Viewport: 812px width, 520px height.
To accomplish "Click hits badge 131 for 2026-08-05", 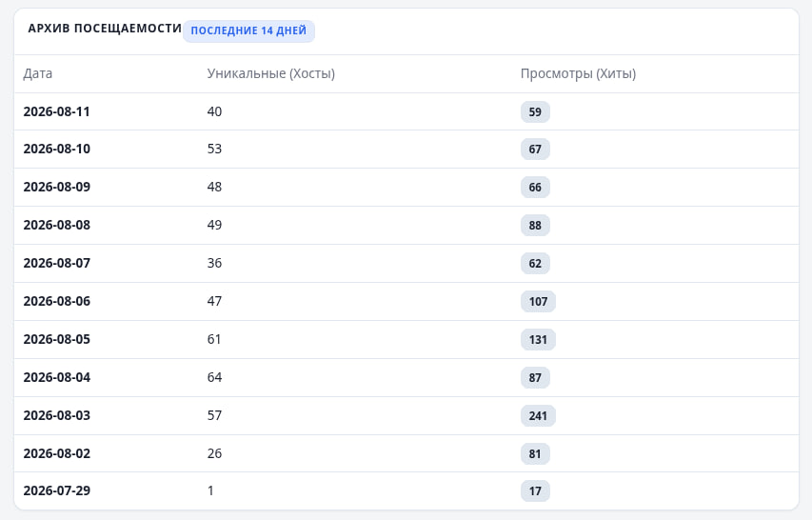I will pos(538,340).
